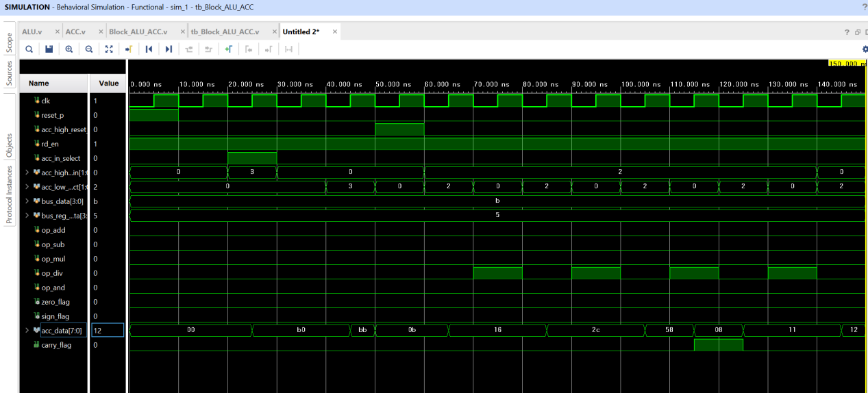Close the Block_ALU_ACC.v tab
This screenshot has height=393, width=868.
click(183, 31)
